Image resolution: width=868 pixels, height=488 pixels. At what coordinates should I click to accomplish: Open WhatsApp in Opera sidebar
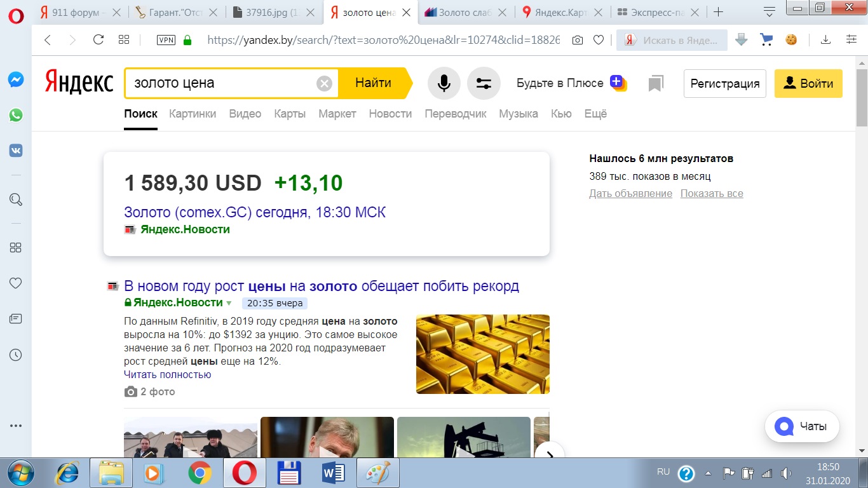(16, 115)
